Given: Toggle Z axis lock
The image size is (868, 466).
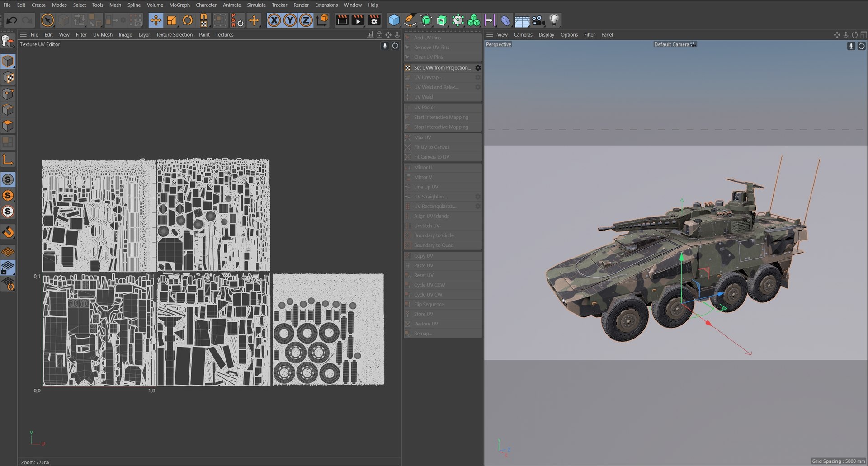Looking at the screenshot, I should [306, 20].
